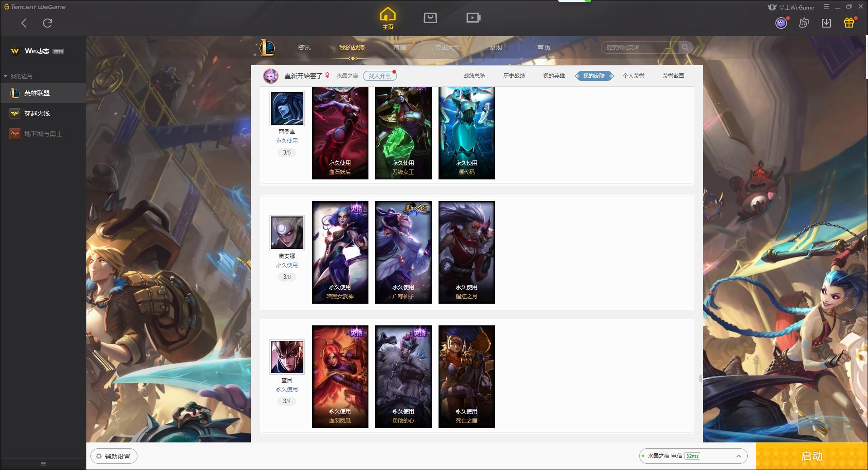
Task: Open the friends chat icon beside avatar
Action: coord(804,23)
